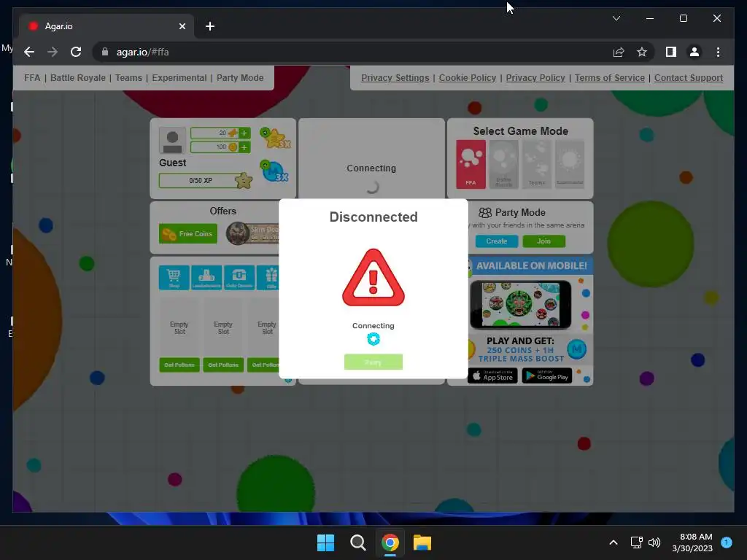Select the FFA game mode card
Image resolution: width=747 pixels, height=560 pixels.
point(471,164)
